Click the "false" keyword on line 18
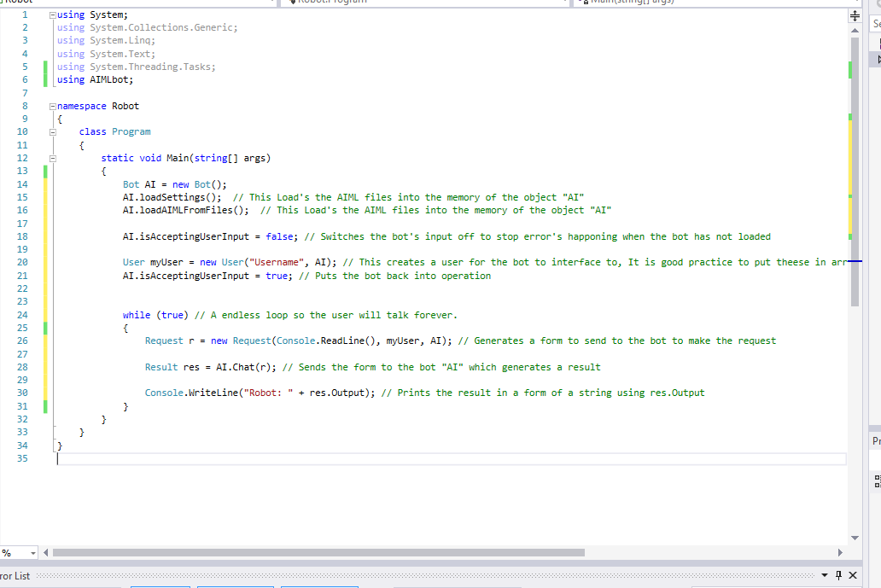This screenshot has width=881, height=588. tap(279, 237)
